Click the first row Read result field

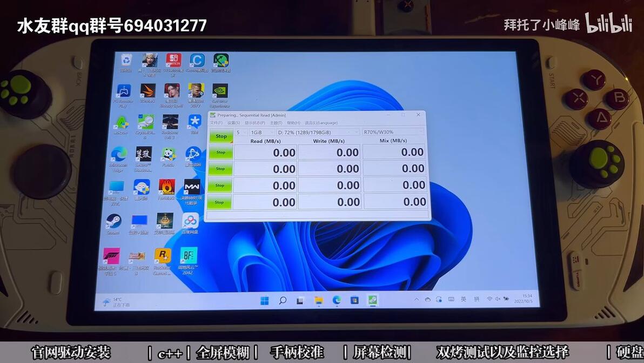coord(265,153)
